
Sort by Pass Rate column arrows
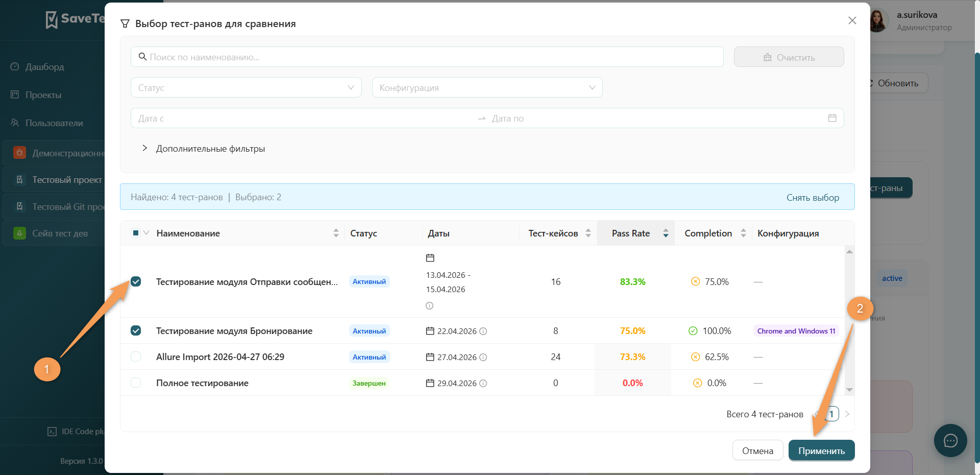click(666, 233)
